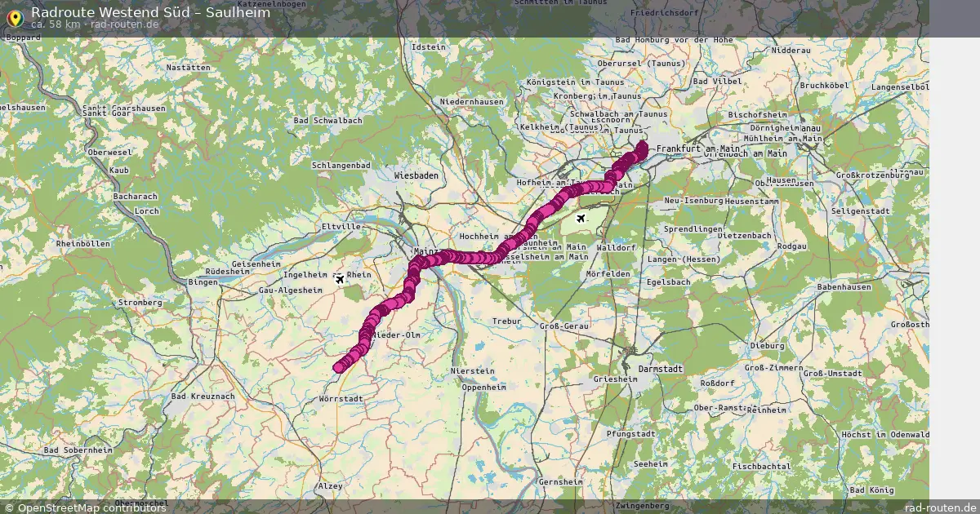Click the Radroute Westend Süd – Saulheim title
This screenshot has height=514, width=980.
[x=151, y=12]
